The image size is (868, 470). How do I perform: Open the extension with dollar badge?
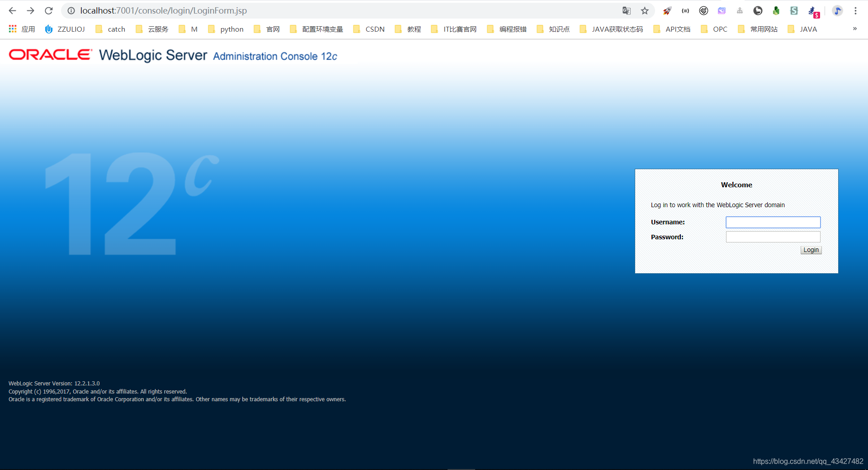(x=813, y=12)
